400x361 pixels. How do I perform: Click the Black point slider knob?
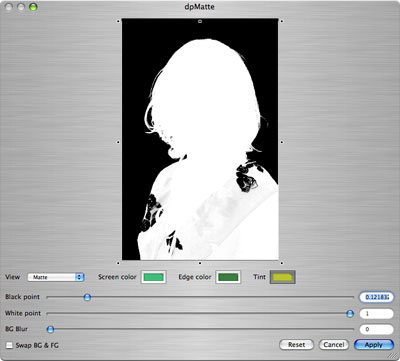[87, 297]
